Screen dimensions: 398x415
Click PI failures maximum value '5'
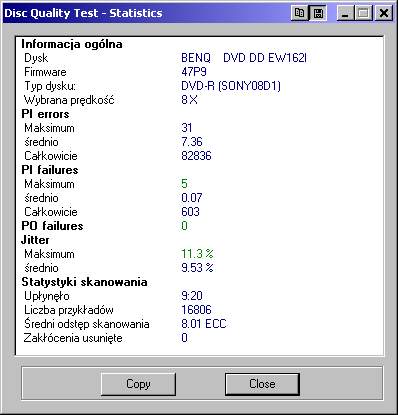184,184
